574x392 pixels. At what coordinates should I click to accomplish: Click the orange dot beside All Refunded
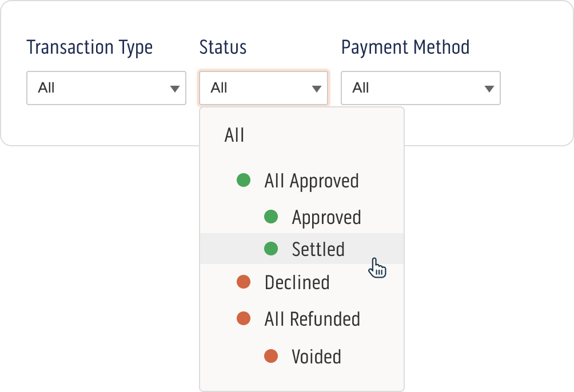coord(244,319)
